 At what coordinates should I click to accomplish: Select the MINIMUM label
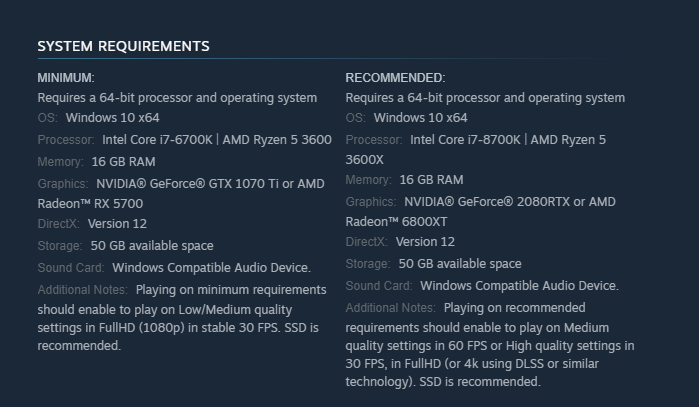(x=66, y=78)
